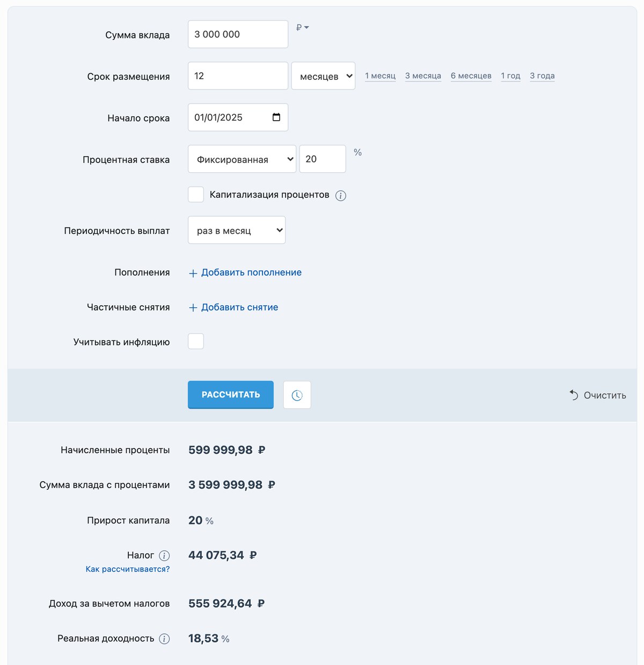Click the Очистить reset link
This screenshot has width=644, height=665.
tap(605, 395)
